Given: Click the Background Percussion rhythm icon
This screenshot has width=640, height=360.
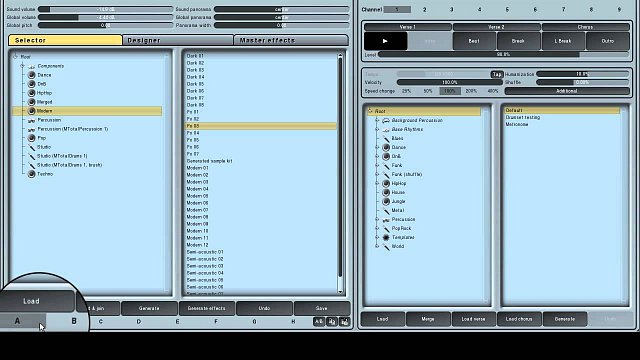Looking at the screenshot, I should coord(386,120).
